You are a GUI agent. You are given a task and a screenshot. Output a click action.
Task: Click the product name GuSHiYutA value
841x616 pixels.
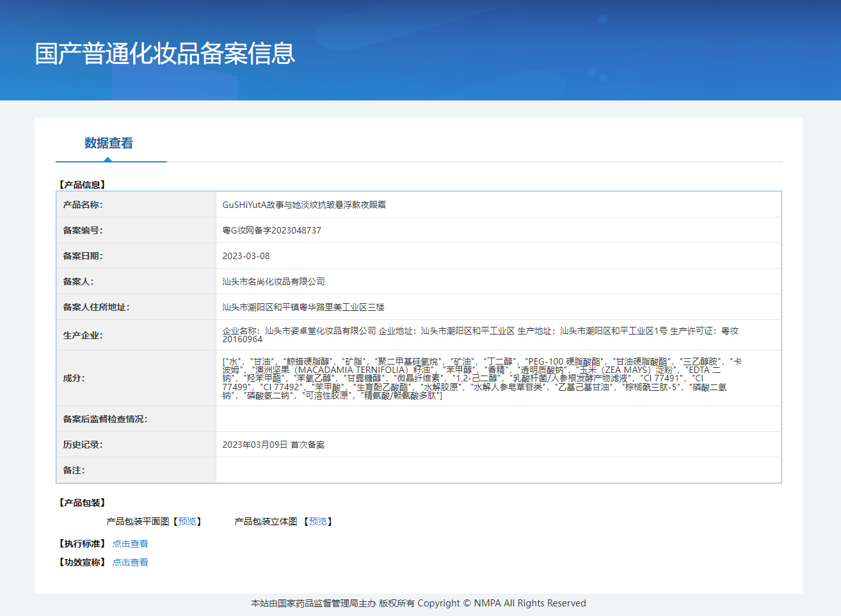304,205
